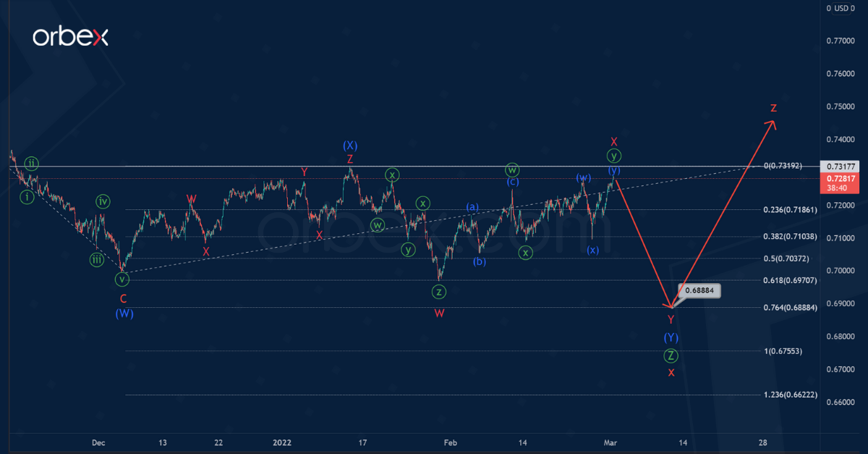Click the 22 date label

point(218,442)
